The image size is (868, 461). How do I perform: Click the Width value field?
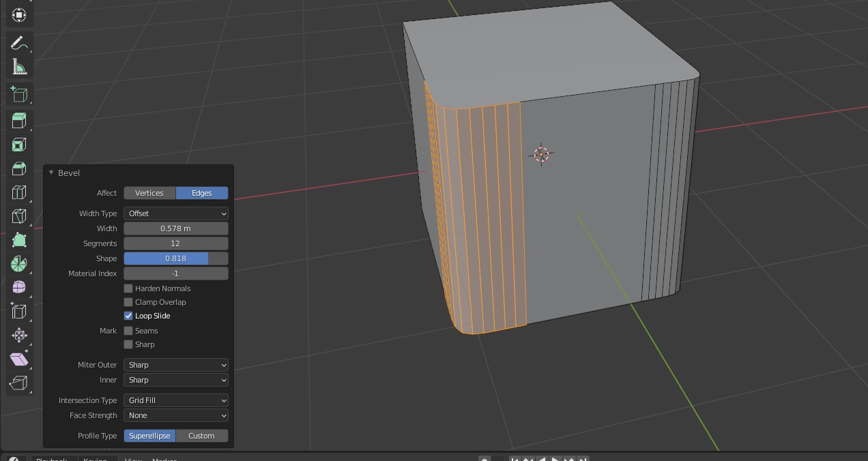point(176,228)
